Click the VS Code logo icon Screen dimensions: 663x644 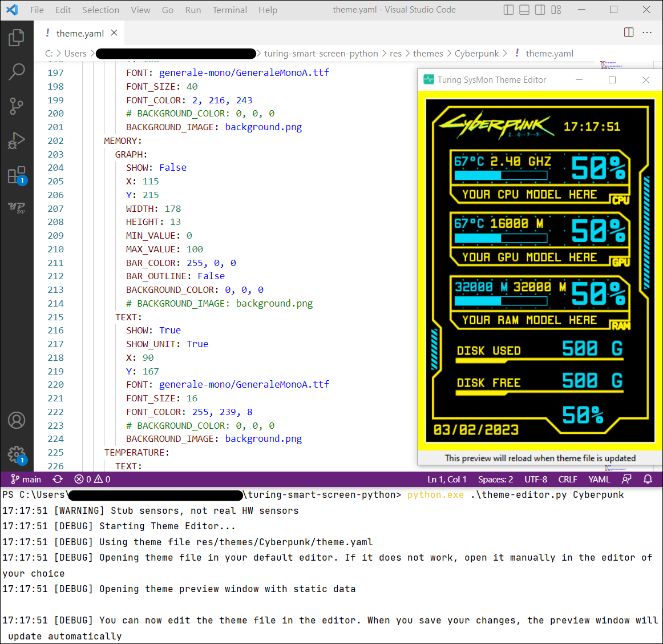point(12,9)
